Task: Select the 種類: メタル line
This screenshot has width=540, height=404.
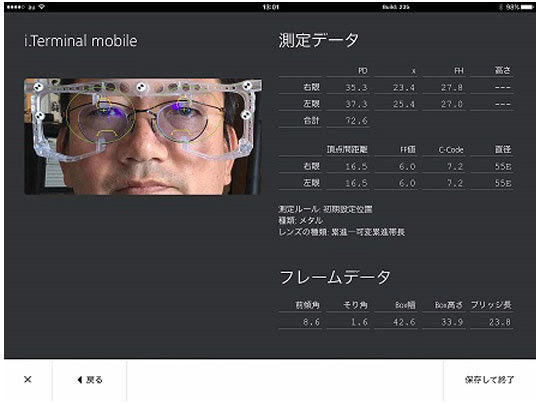Action: click(300, 221)
